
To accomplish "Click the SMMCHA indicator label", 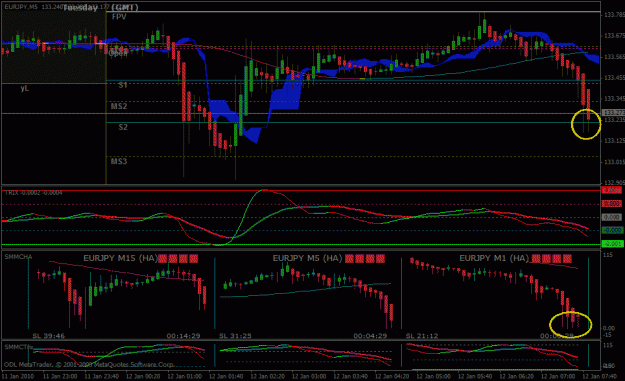I will pos(18,257).
